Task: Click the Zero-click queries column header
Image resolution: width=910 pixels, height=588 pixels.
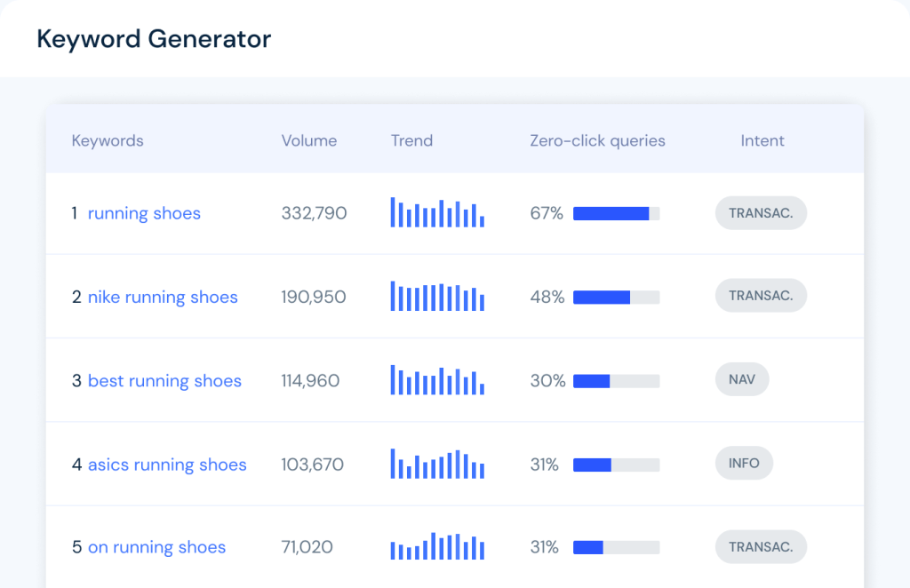Action: click(x=597, y=140)
